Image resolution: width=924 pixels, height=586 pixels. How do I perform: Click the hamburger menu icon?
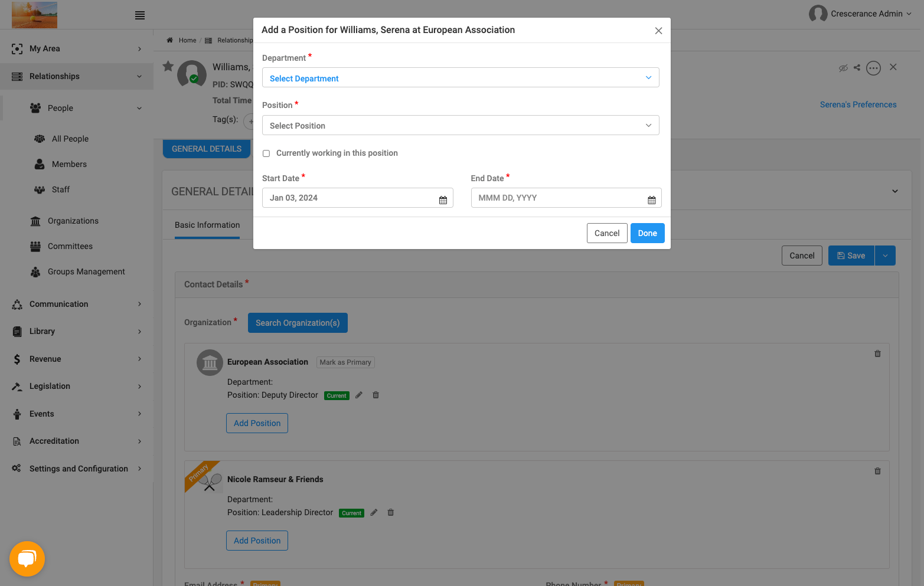point(140,15)
